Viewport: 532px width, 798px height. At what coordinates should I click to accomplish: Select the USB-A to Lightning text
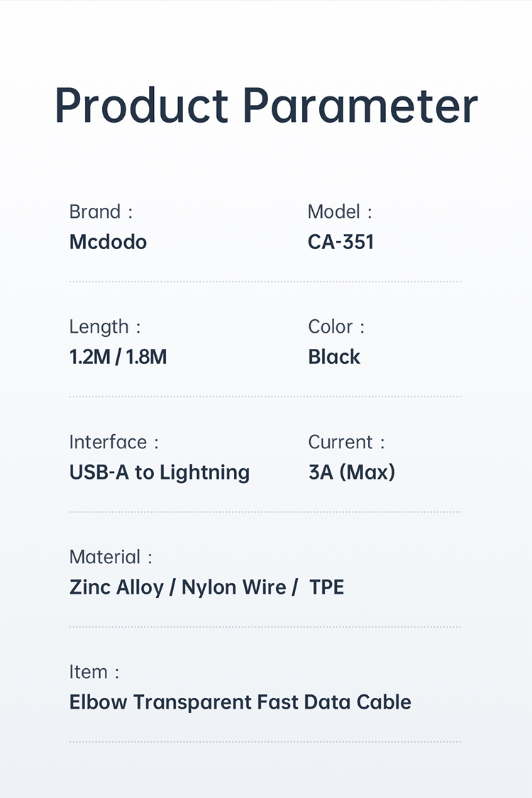click(160, 472)
